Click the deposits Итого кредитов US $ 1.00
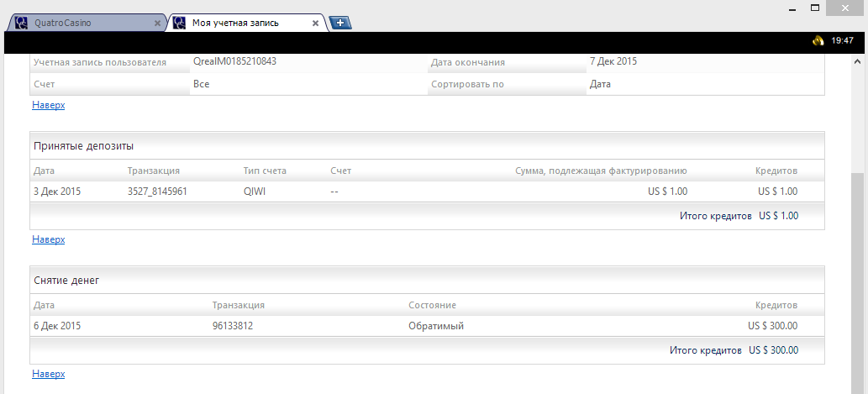This screenshot has height=394, width=868. [739, 216]
